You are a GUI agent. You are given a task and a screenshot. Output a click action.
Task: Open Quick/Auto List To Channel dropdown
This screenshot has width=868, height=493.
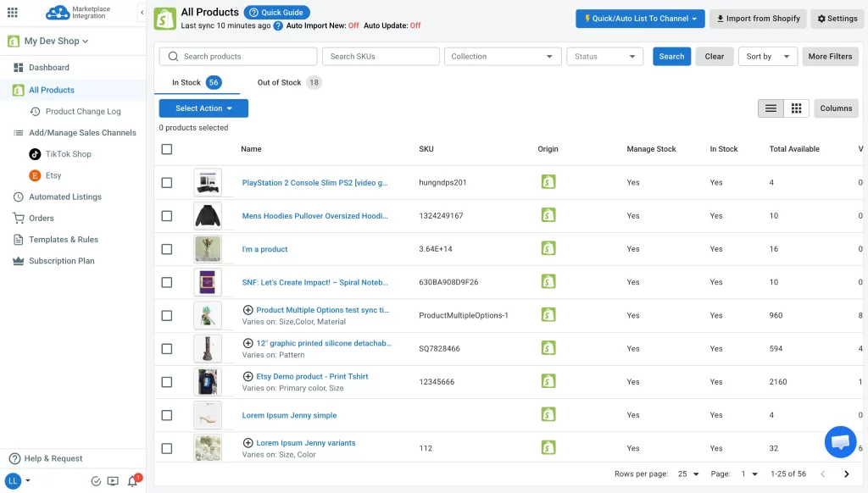pyautogui.click(x=640, y=19)
